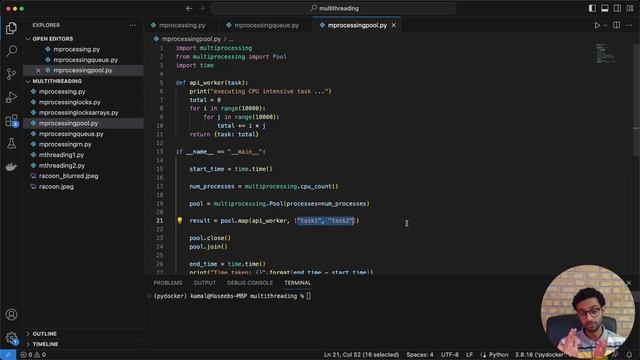Change language mode via Python entry
The image size is (640, 360).
pos(498,355)
